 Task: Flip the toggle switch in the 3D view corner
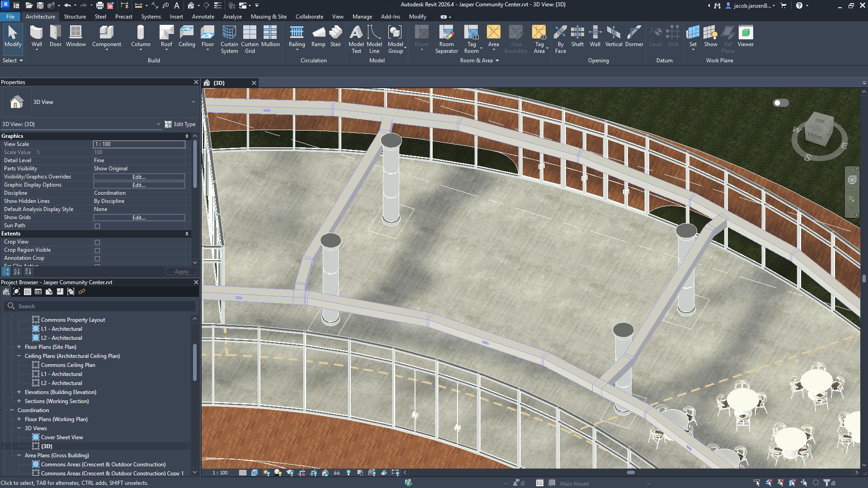781,103
